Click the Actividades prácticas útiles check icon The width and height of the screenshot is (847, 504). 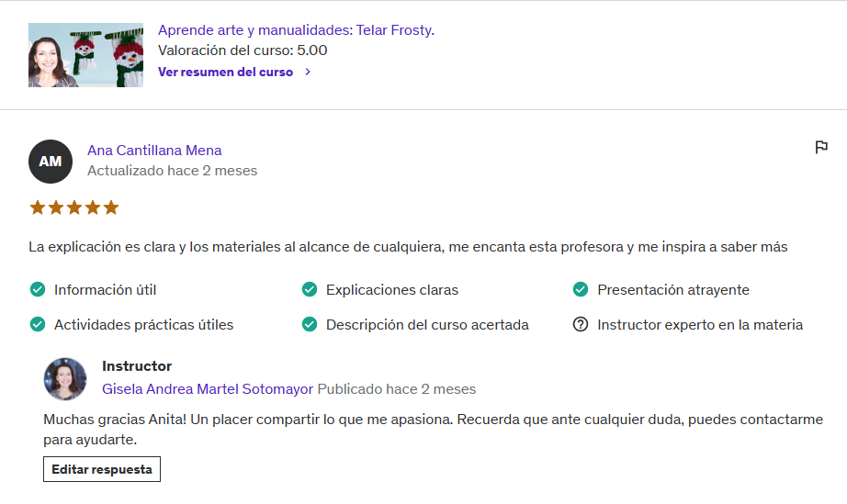[x=38, y=324]
